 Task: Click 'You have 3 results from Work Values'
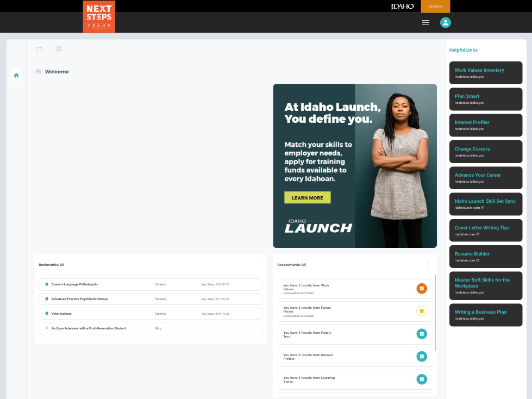coord(306,288)
